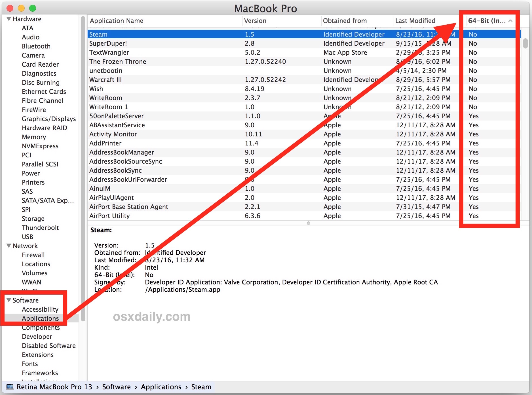Select Applications in the path bar

tap(161, 387)
